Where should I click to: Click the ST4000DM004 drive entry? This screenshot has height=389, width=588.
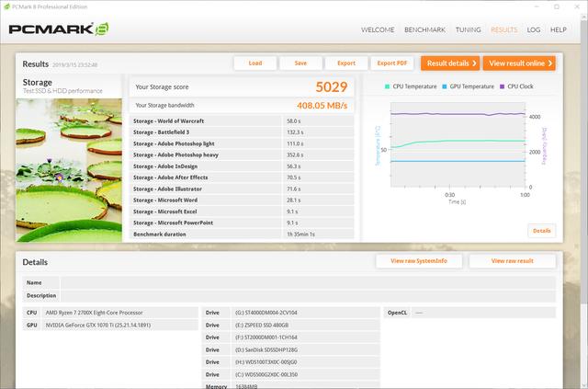[x=306, y=313]
